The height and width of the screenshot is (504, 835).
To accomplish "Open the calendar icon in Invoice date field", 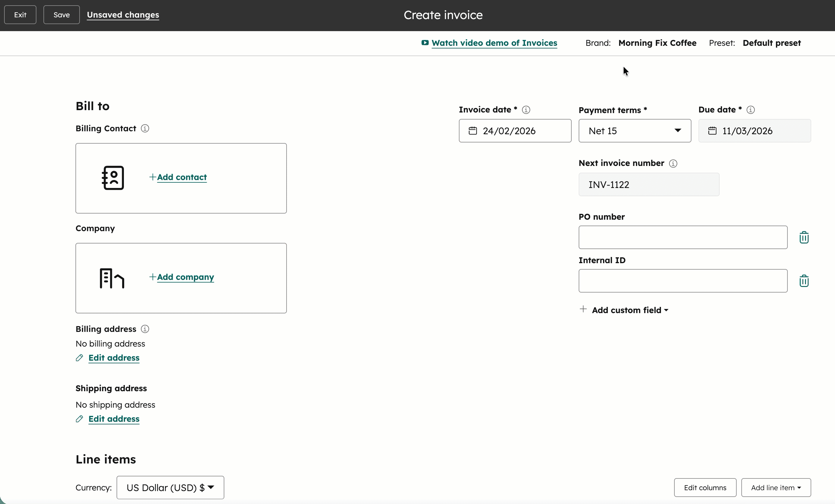I will point(473,131).
